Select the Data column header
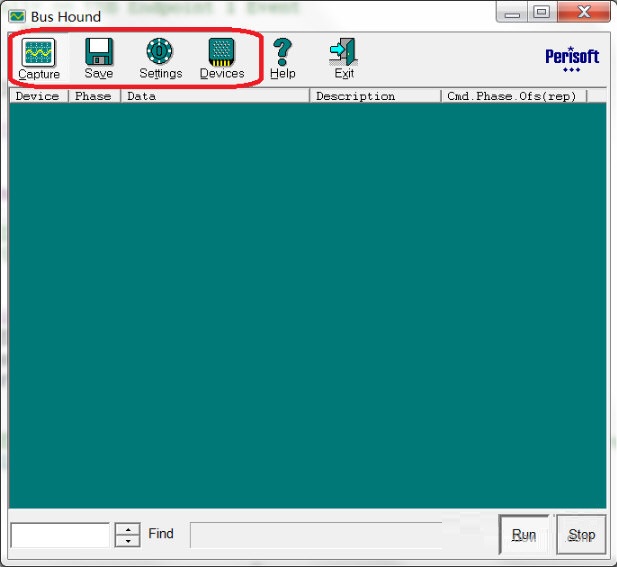This screenshot has width=617, height=567. click(x=215, y=96)
